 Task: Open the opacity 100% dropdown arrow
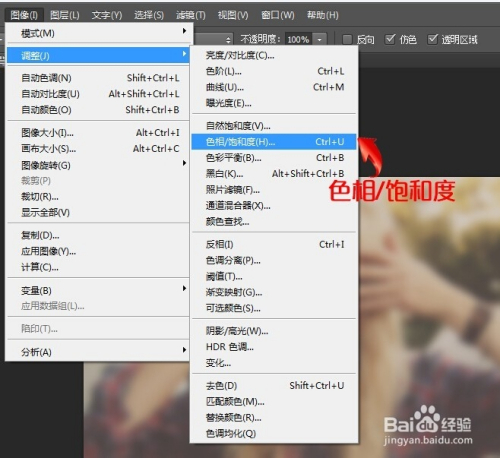pyautogui.click(x=319, y=40)
